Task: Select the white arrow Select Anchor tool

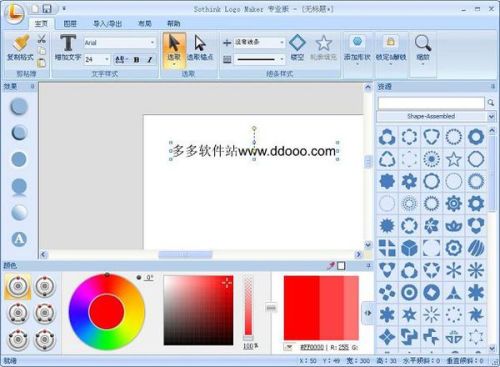Action: tap(200, 43)
